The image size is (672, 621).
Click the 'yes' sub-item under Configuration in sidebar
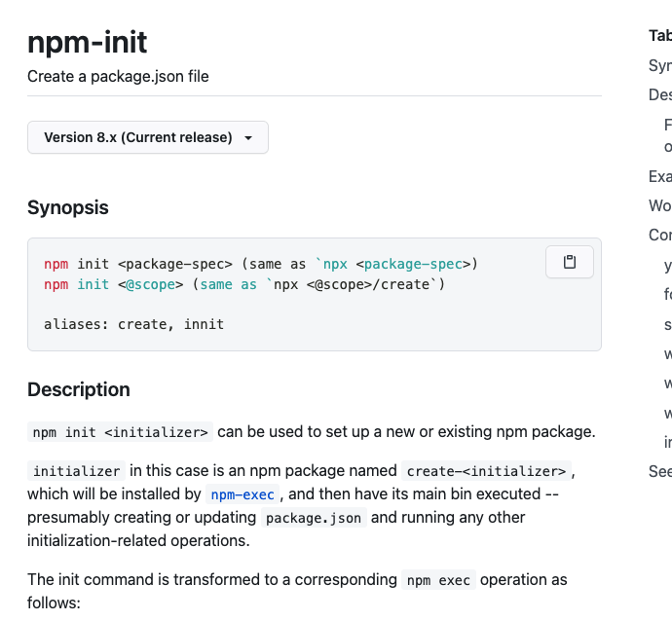(x=667, y=265)
